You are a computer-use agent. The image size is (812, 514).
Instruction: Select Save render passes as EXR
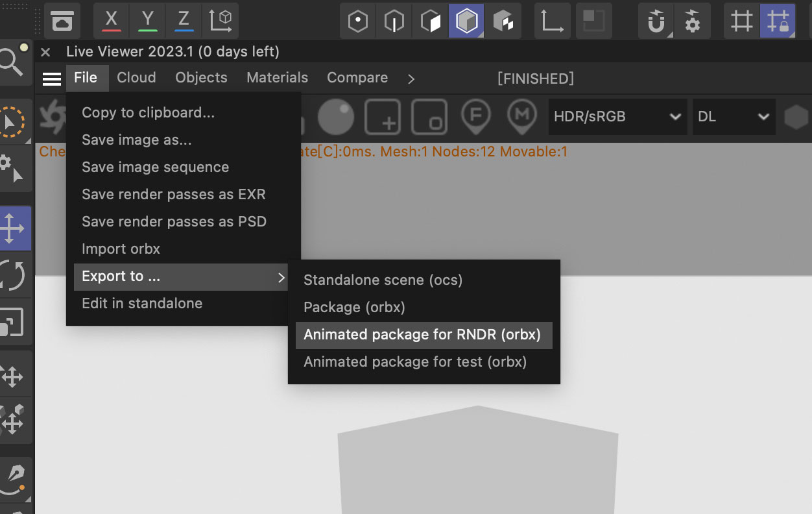pos(173,194)
